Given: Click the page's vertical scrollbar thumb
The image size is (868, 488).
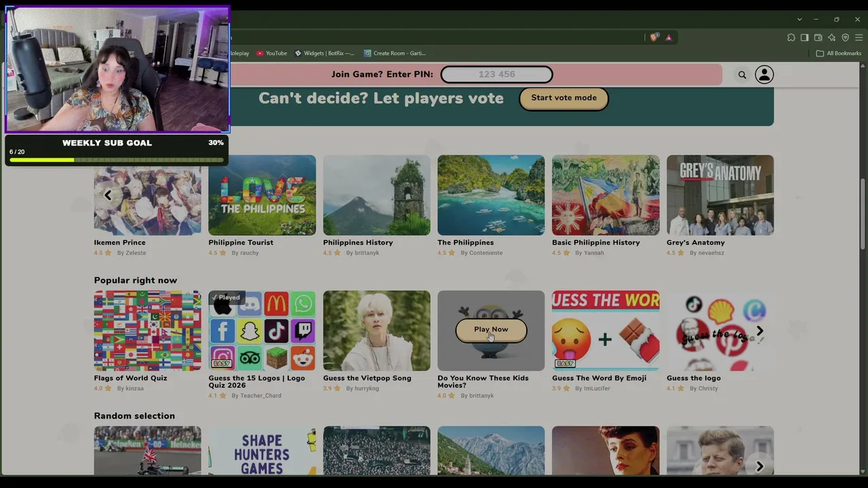Looking at the screenshot, I should click(x=863, y=215).
